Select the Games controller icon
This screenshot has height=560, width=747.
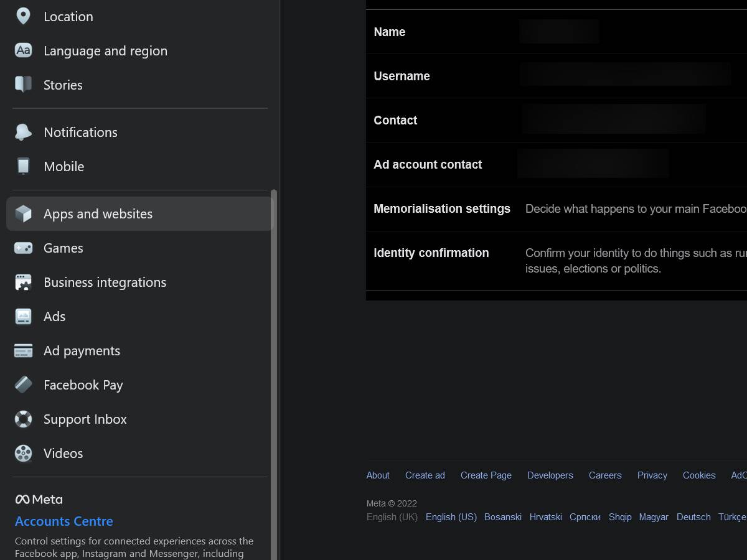coord(23,248)
